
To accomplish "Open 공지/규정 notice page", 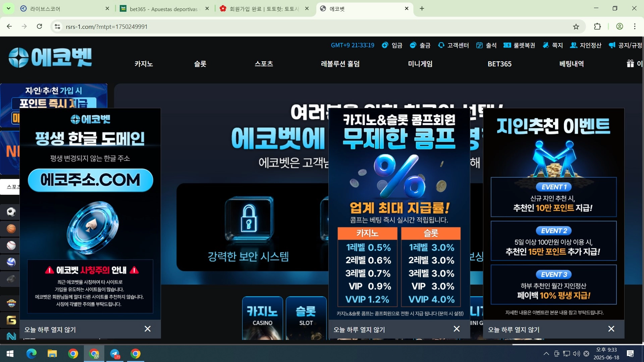I will (x=625, y=45).
